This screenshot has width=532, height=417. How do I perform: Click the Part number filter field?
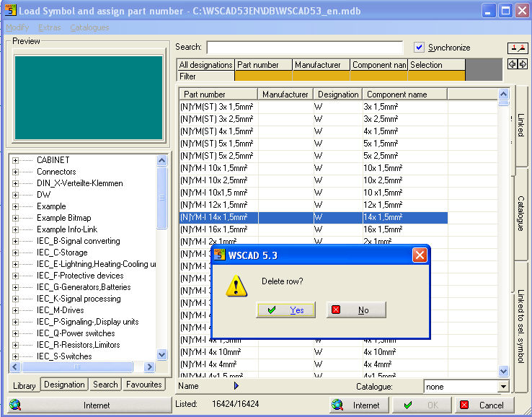[x=263, y=76]
